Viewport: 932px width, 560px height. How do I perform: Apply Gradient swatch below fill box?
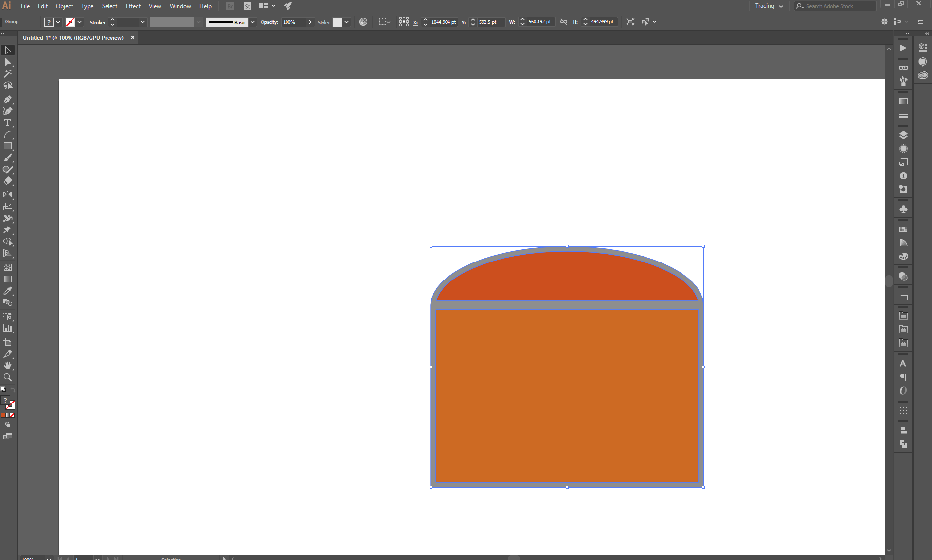tap(8, 415)
